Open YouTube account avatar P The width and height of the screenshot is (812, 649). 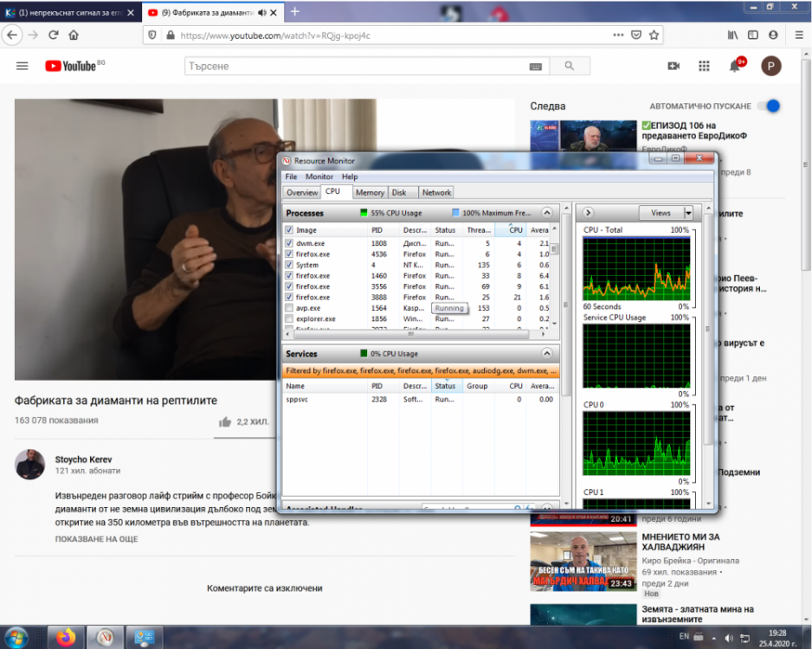click(770, 66)
